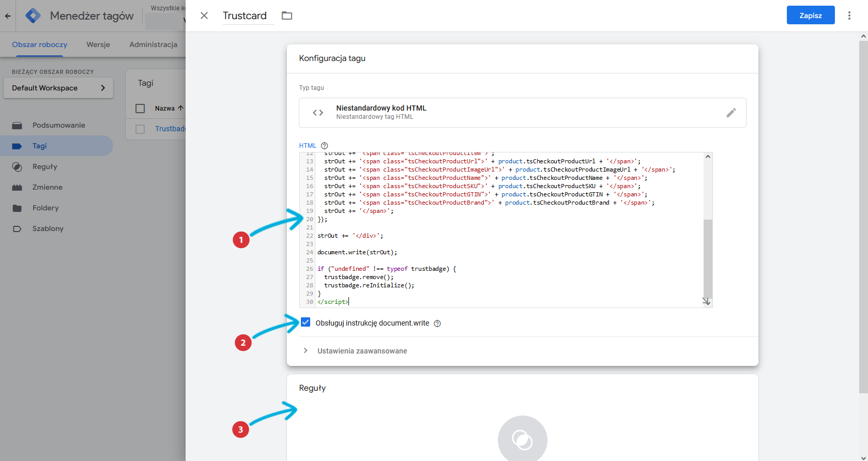
Task: Click the Typ tagu label
Action: [x=312, y=88]
